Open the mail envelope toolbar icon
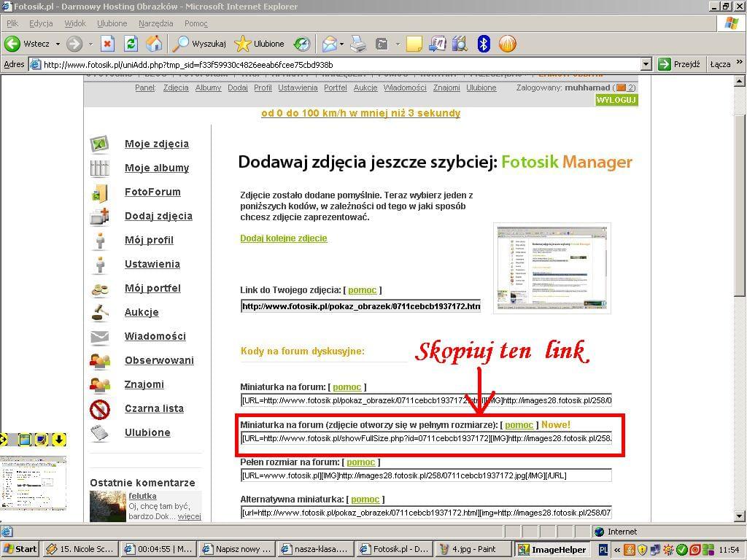747x560 pixels. [330, 44]
